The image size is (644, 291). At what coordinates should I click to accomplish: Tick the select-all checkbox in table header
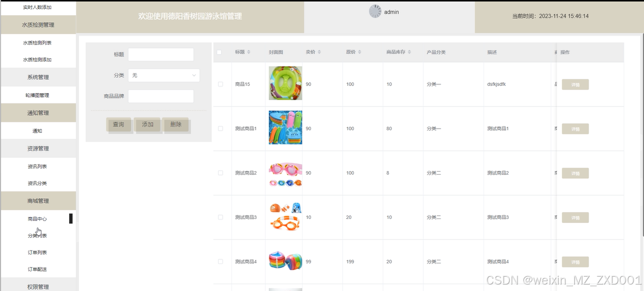(x=220, y=52)
